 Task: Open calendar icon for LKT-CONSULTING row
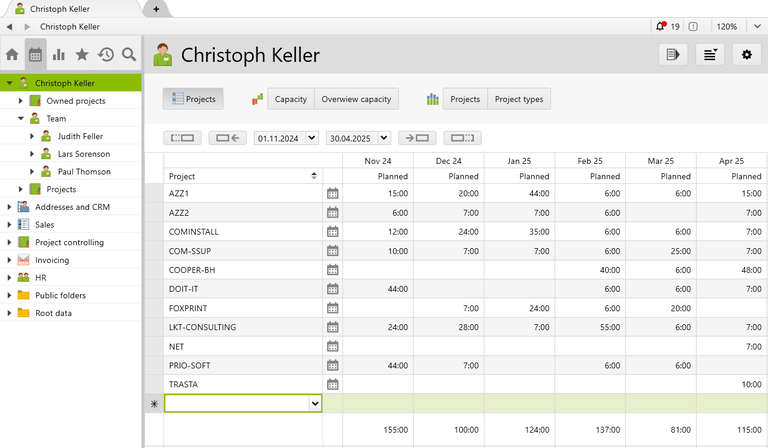coord(333,327)
